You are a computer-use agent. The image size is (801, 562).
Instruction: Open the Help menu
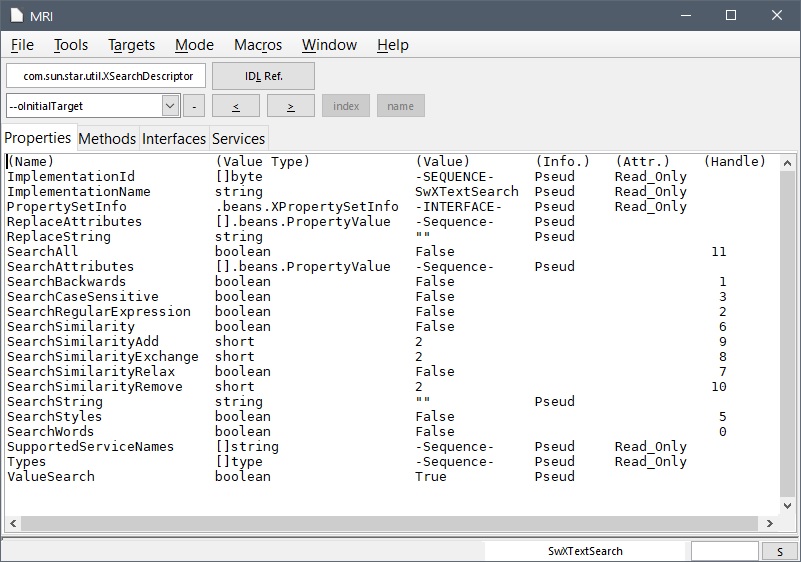(x=393, y=45)
